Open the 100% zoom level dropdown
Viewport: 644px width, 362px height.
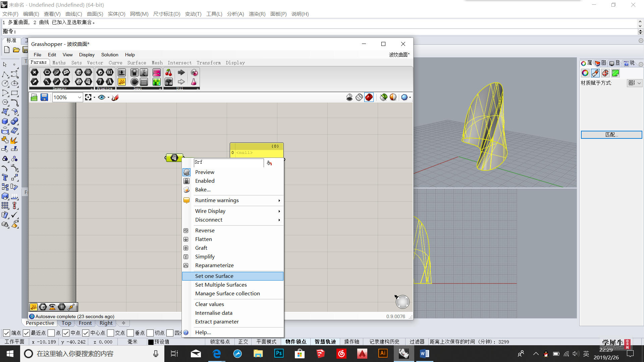79,97
